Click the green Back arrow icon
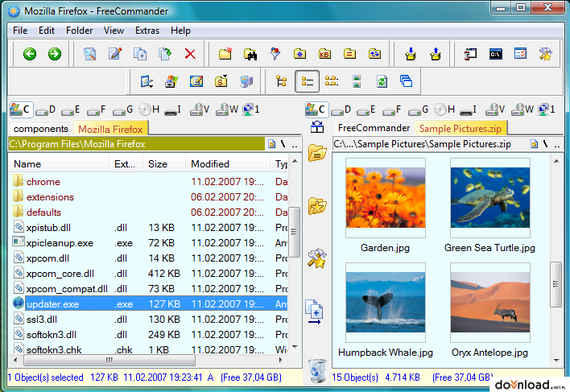The width and height of the screenshot is (570, 392). point(30,54)
